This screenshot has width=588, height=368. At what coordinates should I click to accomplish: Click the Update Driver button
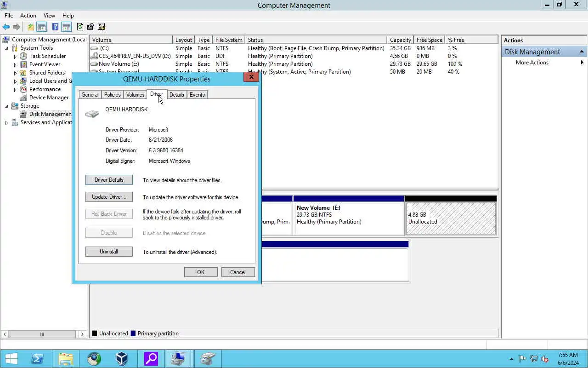pyautogui.click(x=109, y=197)
